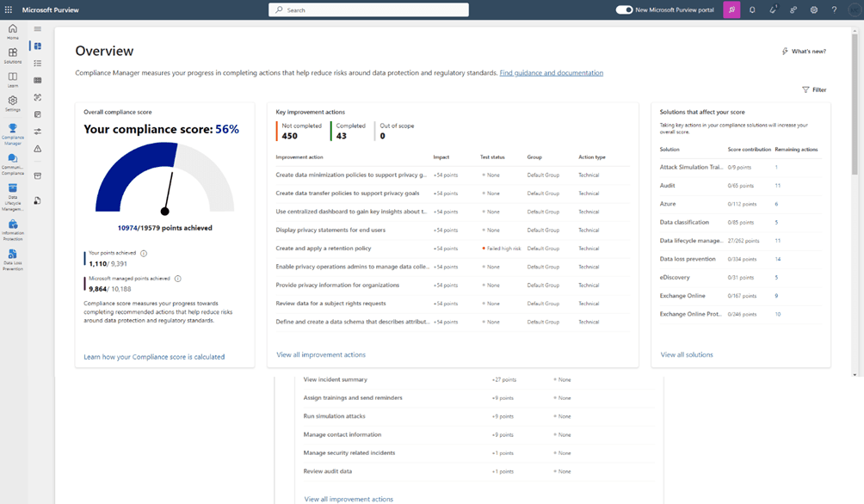The height and width of the screenshot is (504, 864).
Task: Open Learn in left rail
Action: tap(13, 80)
